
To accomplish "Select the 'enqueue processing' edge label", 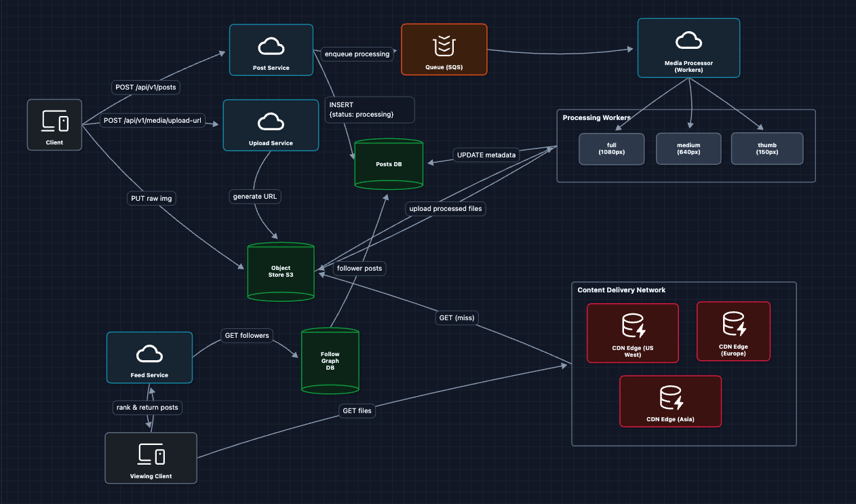I will [x=358, y=54].
